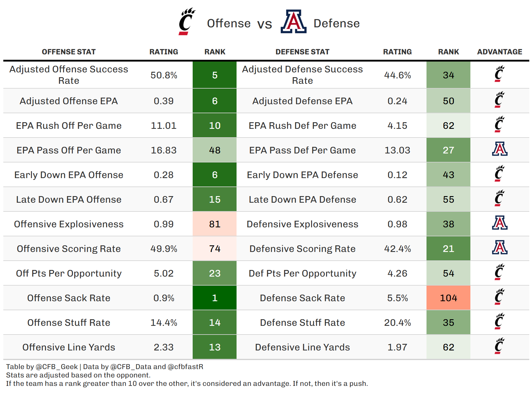
Task: Click Cincinnati logo in the Line Yards row
Action: 500,346
